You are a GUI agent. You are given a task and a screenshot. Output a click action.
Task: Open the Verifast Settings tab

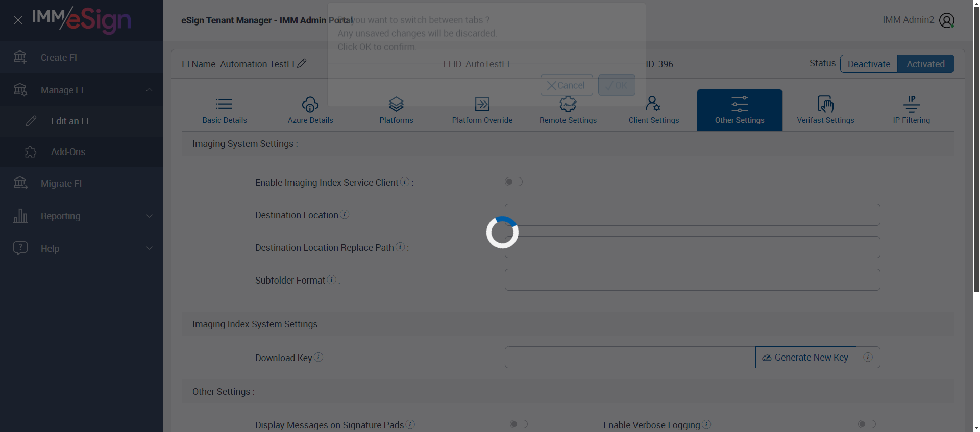coord(825,110)
